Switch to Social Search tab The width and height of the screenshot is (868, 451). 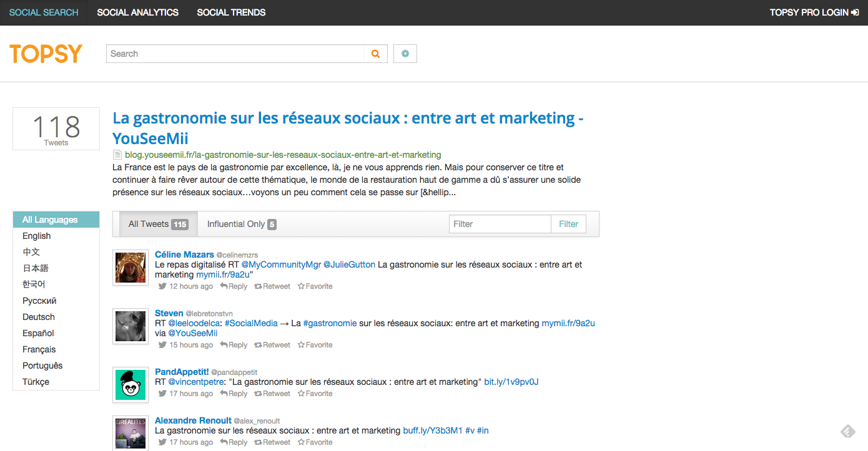44,12
